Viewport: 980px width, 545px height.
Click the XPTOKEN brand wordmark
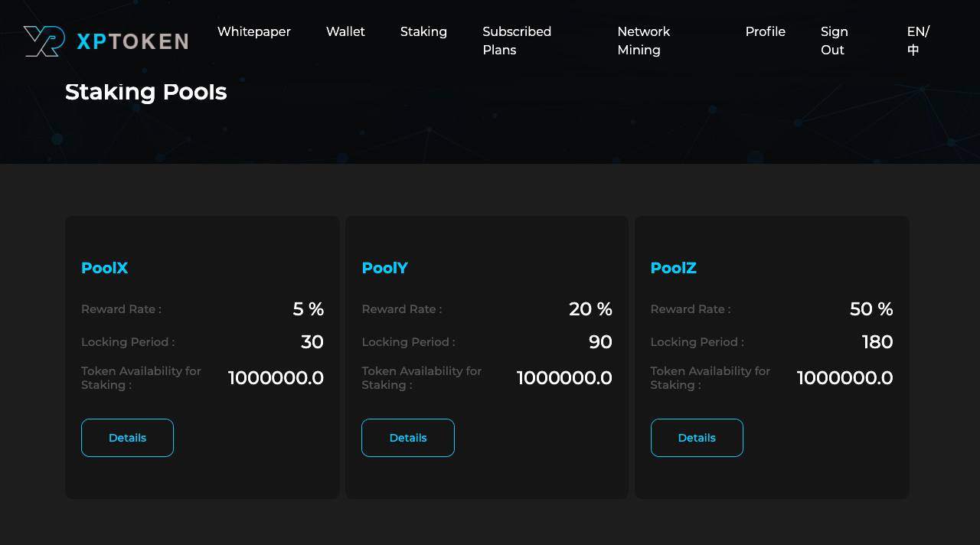(132, 41)
